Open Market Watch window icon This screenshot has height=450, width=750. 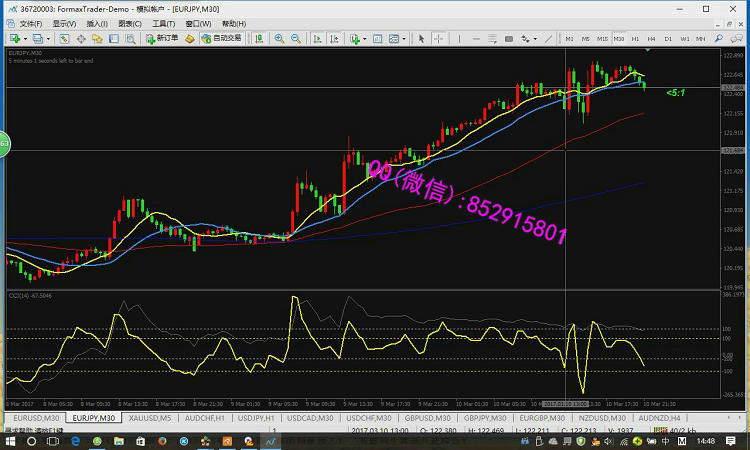65,38
